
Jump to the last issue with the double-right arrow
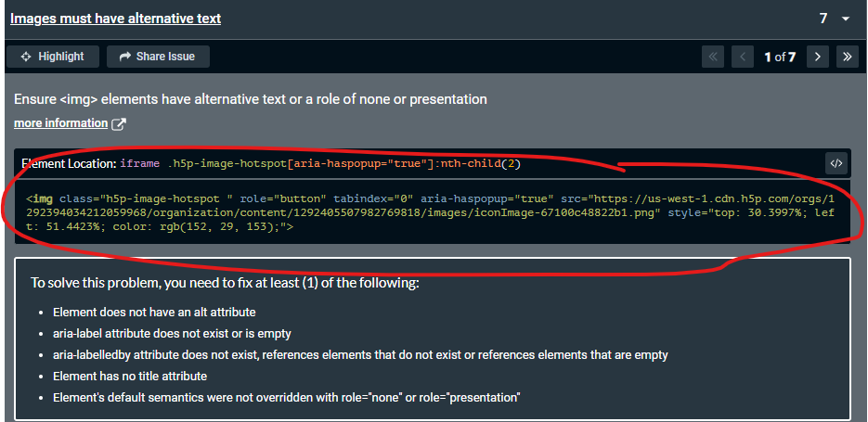[x=847, y=57]
